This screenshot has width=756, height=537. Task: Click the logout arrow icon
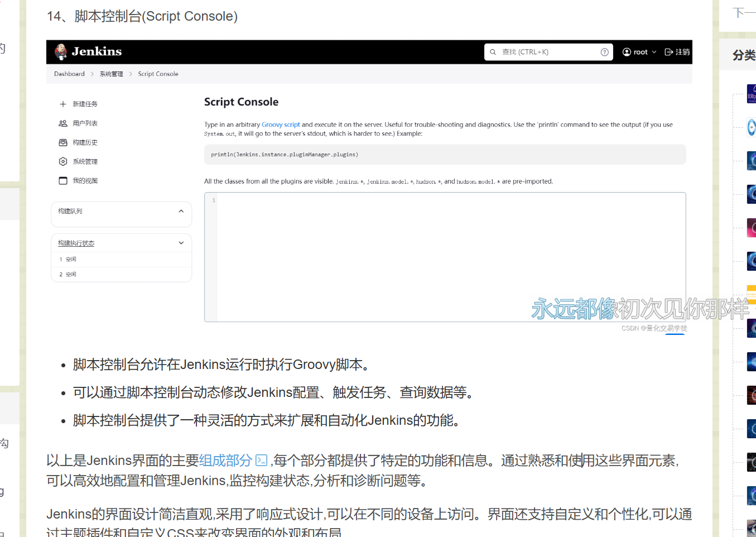(x=668, y=52)
